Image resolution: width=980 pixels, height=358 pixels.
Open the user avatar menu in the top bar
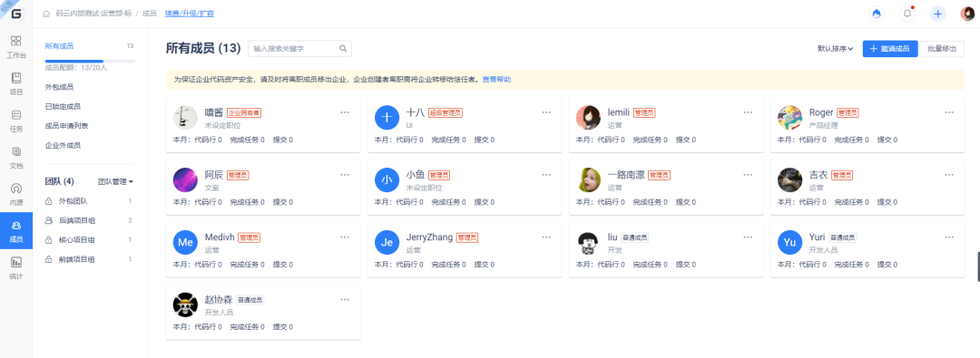pos(967,14)
